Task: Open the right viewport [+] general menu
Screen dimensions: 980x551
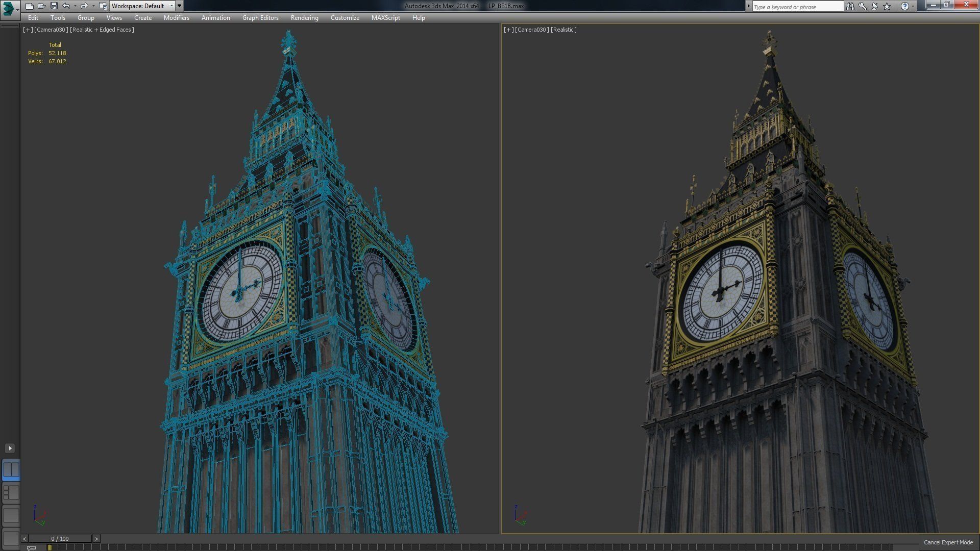Action: 508,30
